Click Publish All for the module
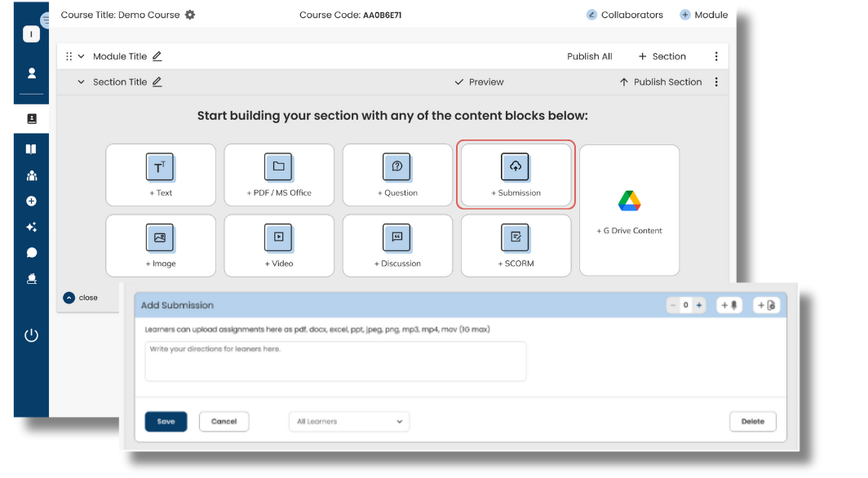 click(590, 56)
